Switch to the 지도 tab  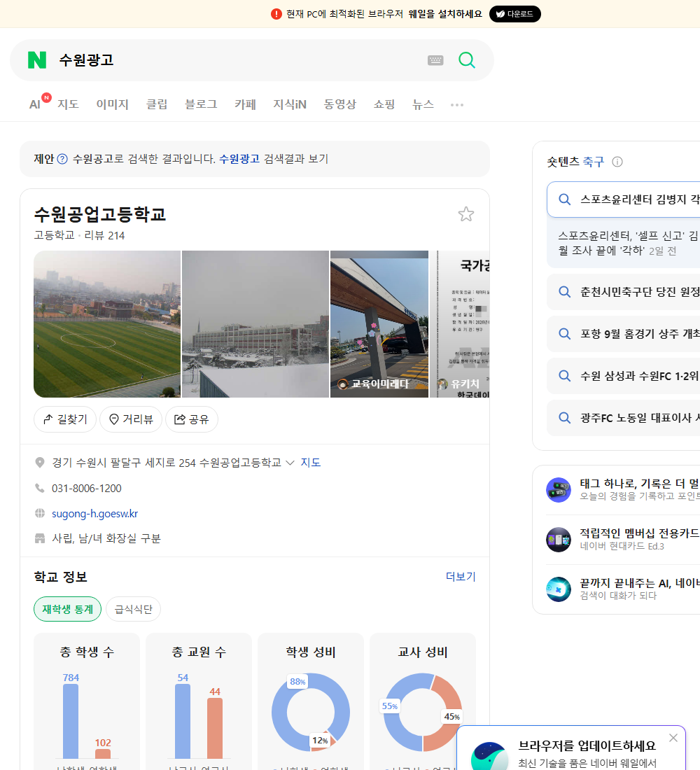pyautogui.click(x=68, y=104)
